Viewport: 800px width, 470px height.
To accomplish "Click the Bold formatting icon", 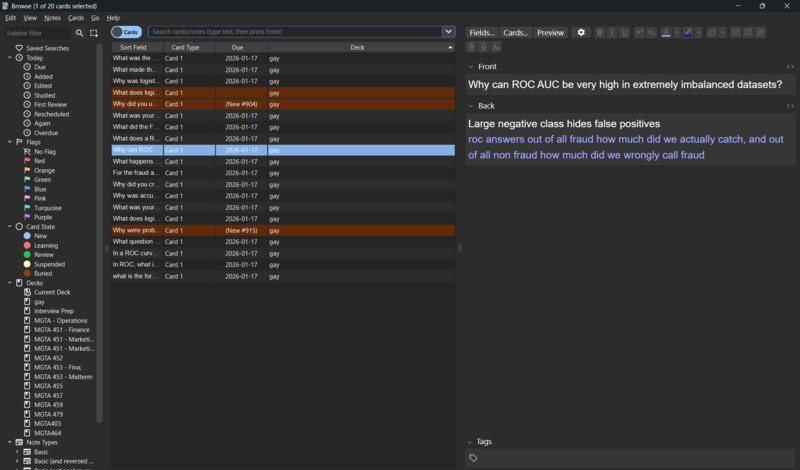I will 600,33.
